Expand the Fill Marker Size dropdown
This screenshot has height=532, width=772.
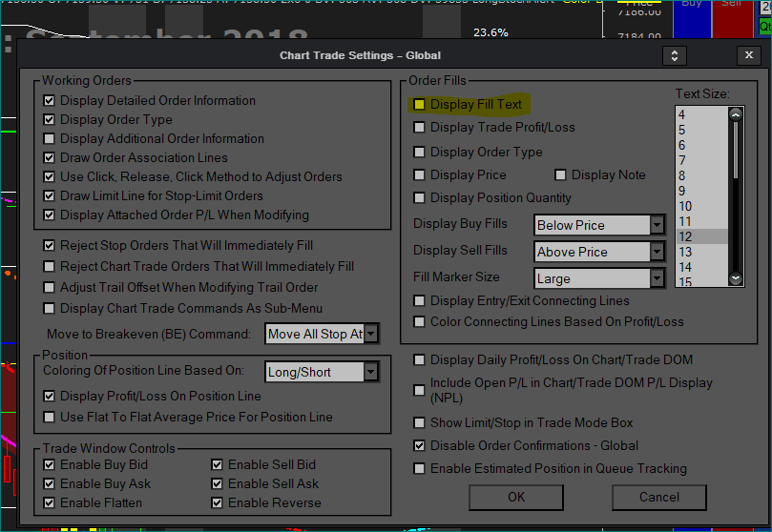657,278
